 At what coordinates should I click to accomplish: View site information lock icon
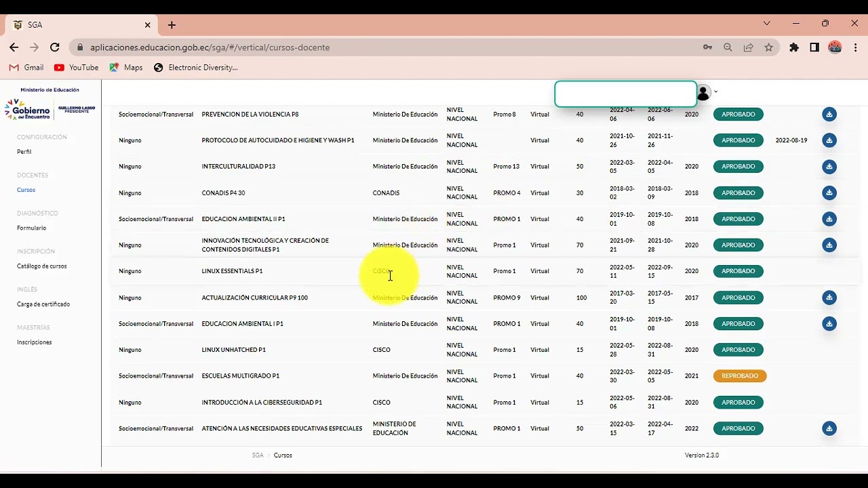point(80,47)
